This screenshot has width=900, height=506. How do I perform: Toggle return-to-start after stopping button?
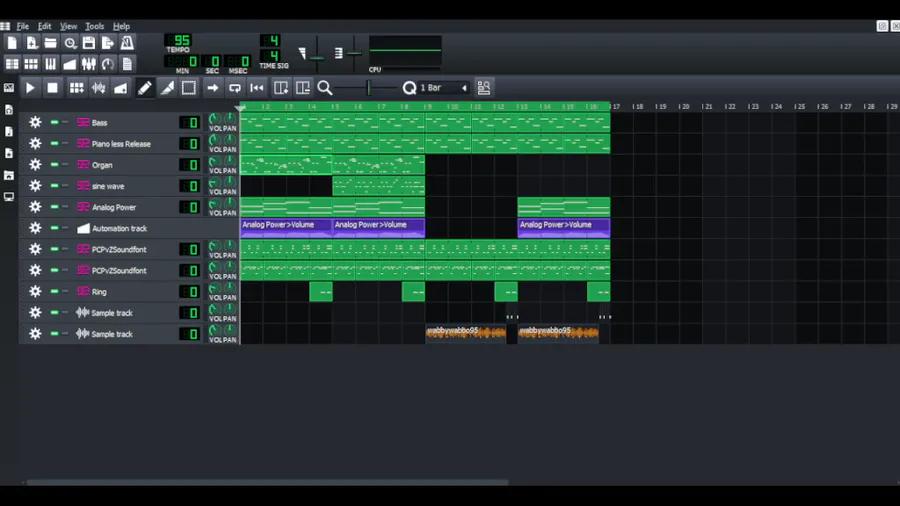pyautogui.click(x=257, y=88)
